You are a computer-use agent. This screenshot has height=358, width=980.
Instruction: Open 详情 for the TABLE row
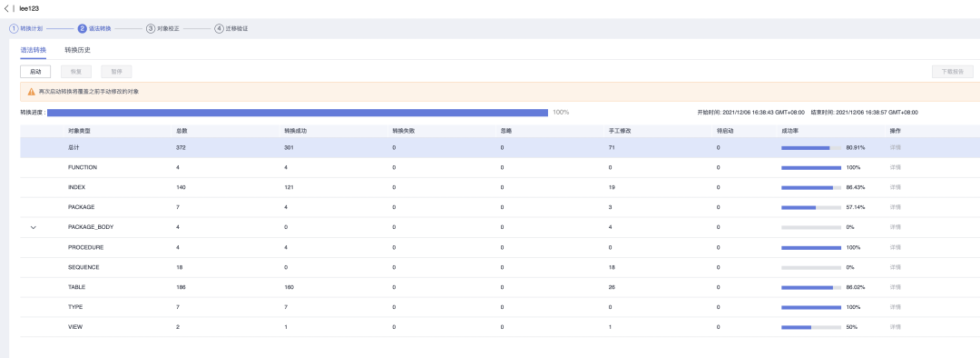point(895,287)
